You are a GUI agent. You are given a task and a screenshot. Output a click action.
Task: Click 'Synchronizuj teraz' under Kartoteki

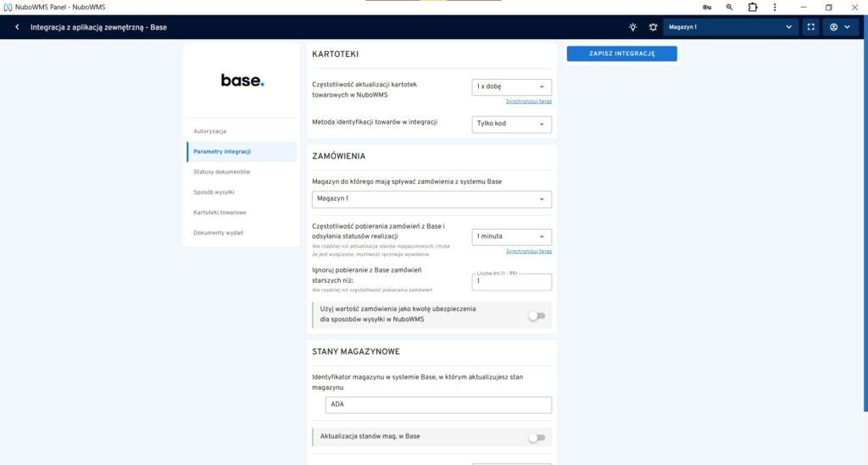tap(528, 101)
